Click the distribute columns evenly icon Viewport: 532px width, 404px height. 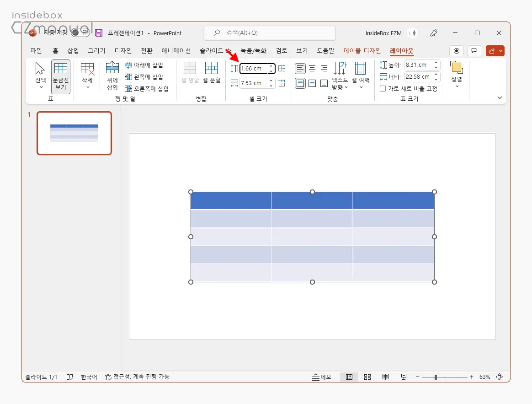point(282,83)
